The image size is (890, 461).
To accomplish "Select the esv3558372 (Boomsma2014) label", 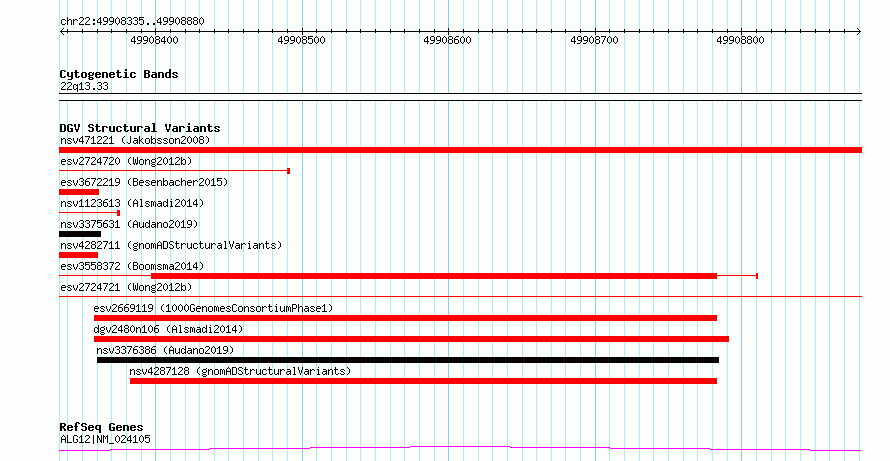I will click(132, 266).
